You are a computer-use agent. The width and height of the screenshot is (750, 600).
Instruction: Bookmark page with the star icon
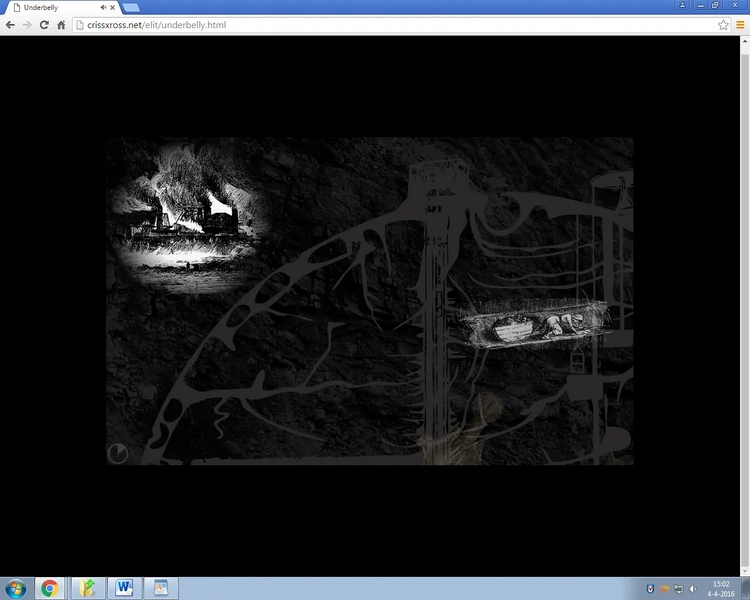pyautogui.click(x=723, y=25)
